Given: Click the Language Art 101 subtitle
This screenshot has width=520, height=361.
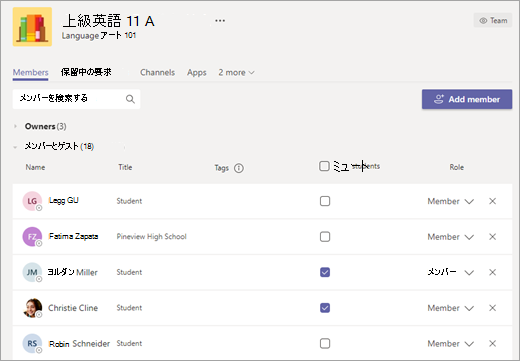Looking at the screenshot, I should tap(99, 35).
